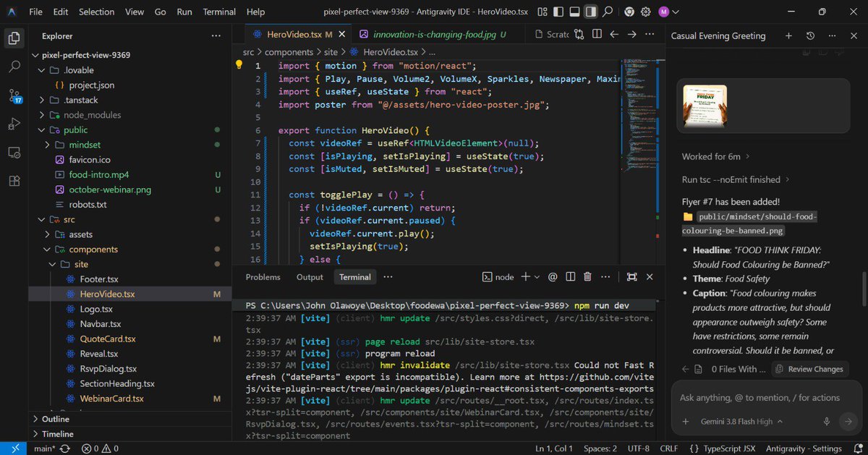Image resolution: width=868 pixels, height=455 pixels.
Task: Switch to the Problems panel tab
Action: [x=263, y=277]
